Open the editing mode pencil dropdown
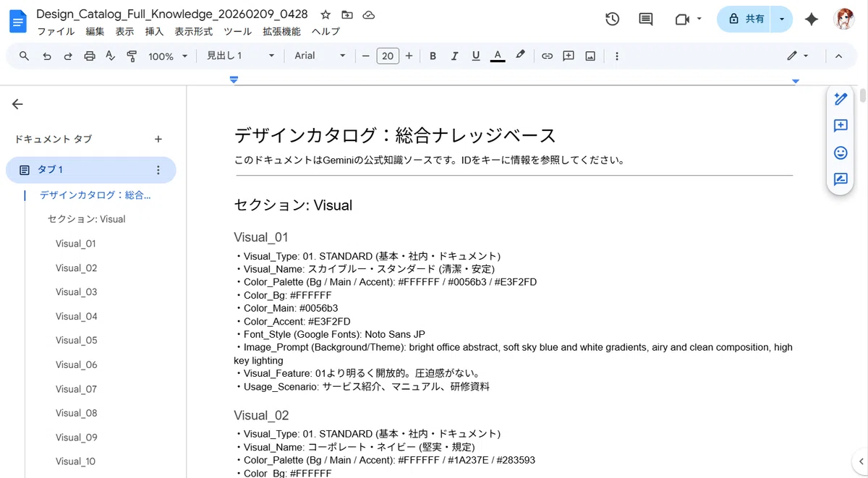868x478 pixels. (x=798, y=56)
